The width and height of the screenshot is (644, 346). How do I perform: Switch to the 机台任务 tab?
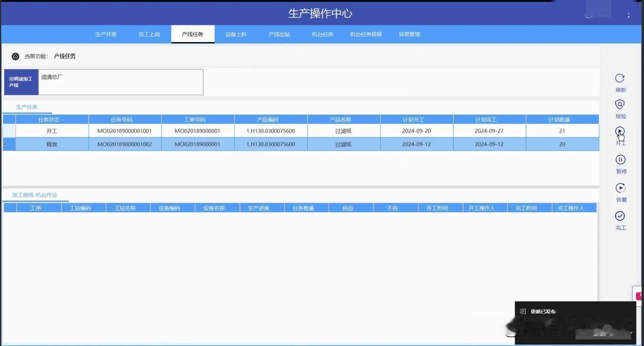tap(323, 34)
